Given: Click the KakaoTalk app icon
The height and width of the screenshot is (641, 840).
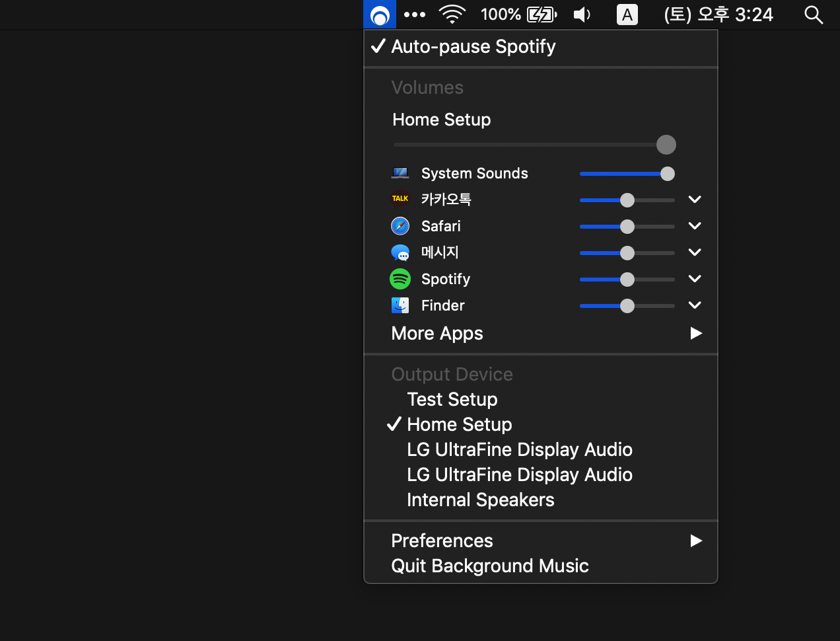Looking at the screenshot, I should 400,199.
